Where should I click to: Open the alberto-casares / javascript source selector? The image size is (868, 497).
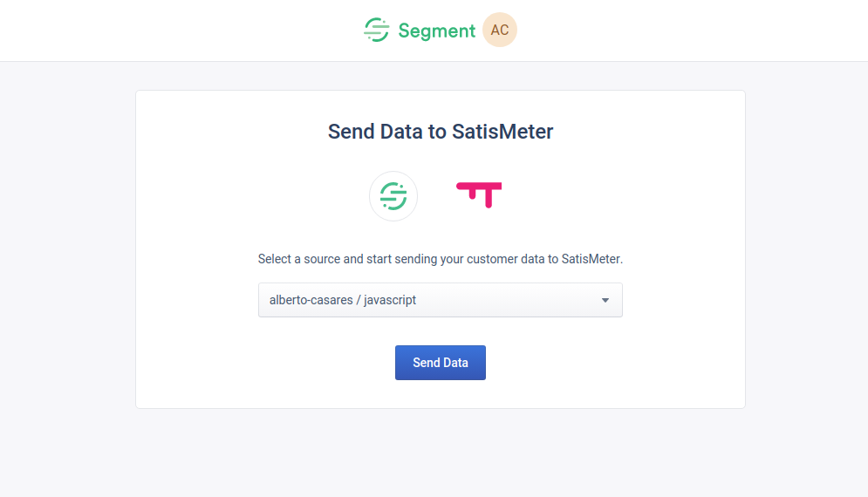point(440,300)
